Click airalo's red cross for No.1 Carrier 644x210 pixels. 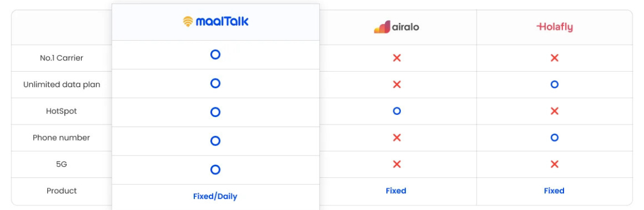396,58
